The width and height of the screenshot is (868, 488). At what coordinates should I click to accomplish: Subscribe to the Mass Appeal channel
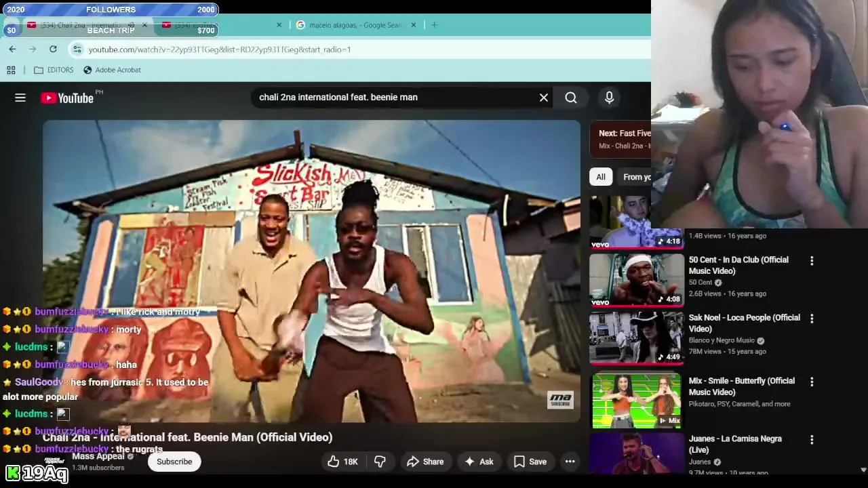pyautogui.click(x=174, y=462)
